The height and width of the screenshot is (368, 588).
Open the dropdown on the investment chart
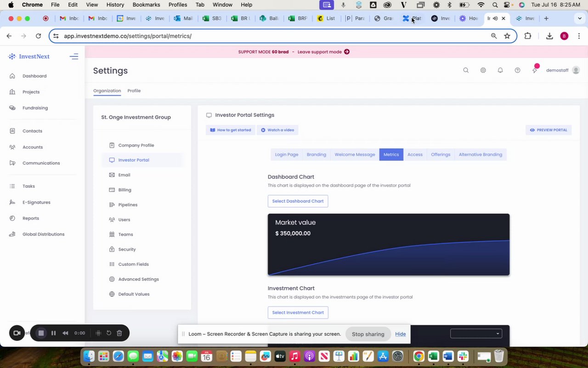pos(476,333)
